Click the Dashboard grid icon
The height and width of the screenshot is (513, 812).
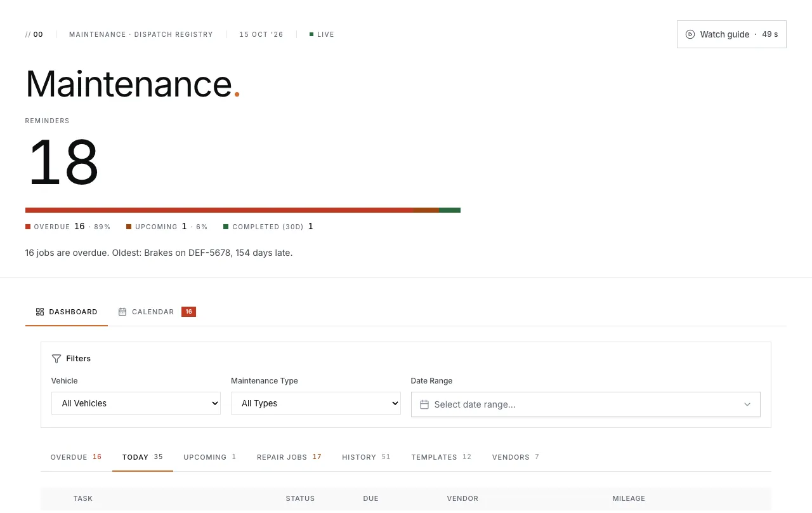[40, 312]
